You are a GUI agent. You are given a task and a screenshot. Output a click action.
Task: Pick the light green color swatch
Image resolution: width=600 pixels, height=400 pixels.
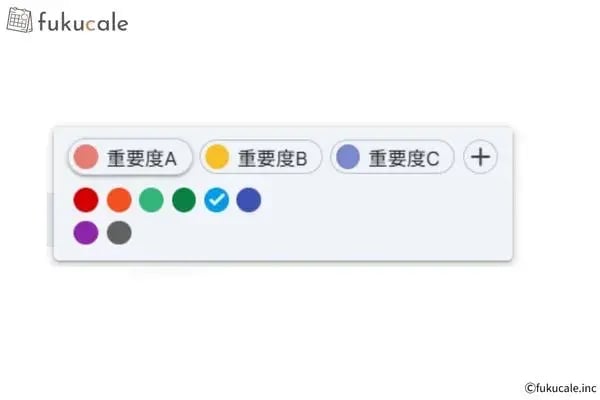[x=151, y=200]
